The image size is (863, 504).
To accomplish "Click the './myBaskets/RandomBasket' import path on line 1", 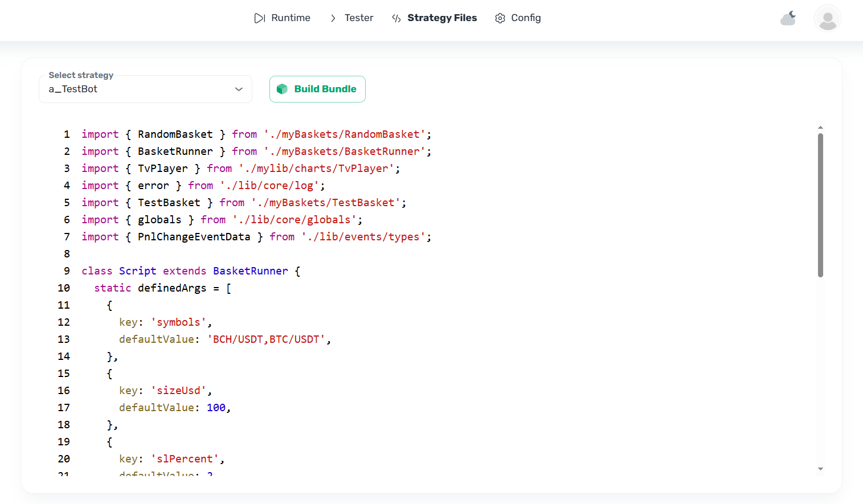I will tap(345, 134).
